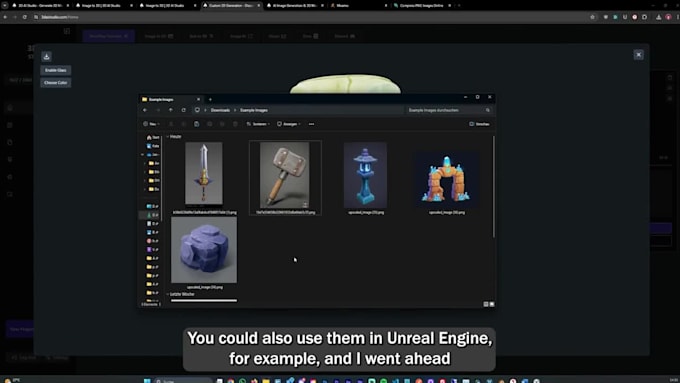Switch to the third Image to 3D browser tab
Viewport: 680px width, 383px height.
click(x=168, y=6)
